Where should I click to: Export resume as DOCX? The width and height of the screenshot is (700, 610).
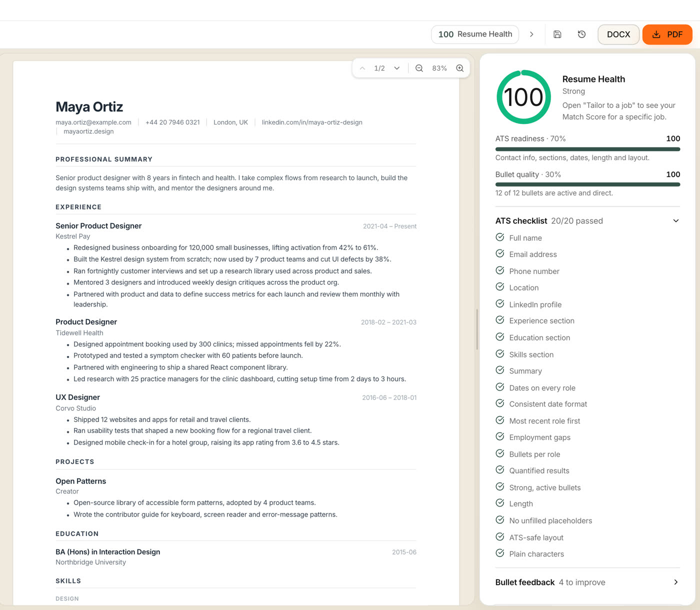coord(618,34)
